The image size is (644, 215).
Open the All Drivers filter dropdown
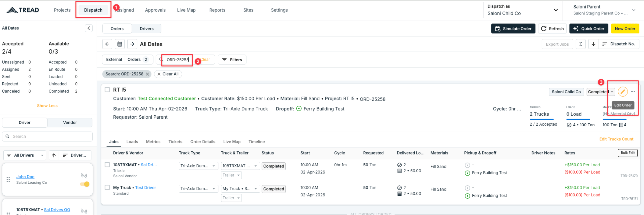point(25,155)
